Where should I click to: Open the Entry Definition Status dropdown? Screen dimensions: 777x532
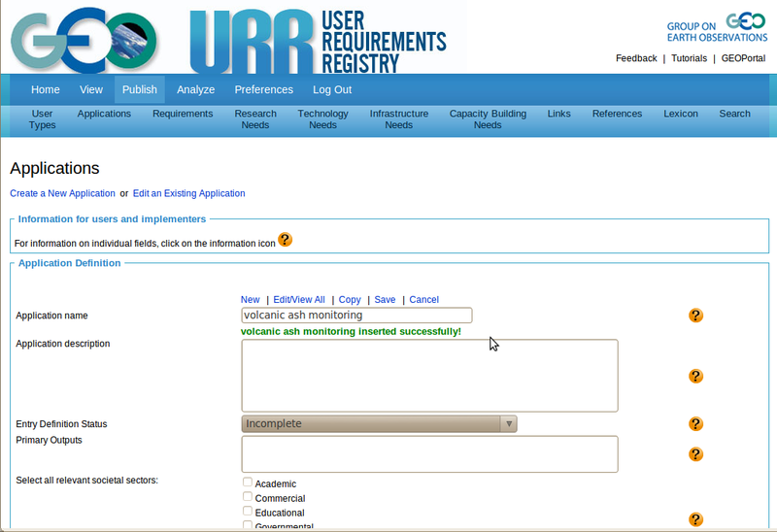[379, 423]
